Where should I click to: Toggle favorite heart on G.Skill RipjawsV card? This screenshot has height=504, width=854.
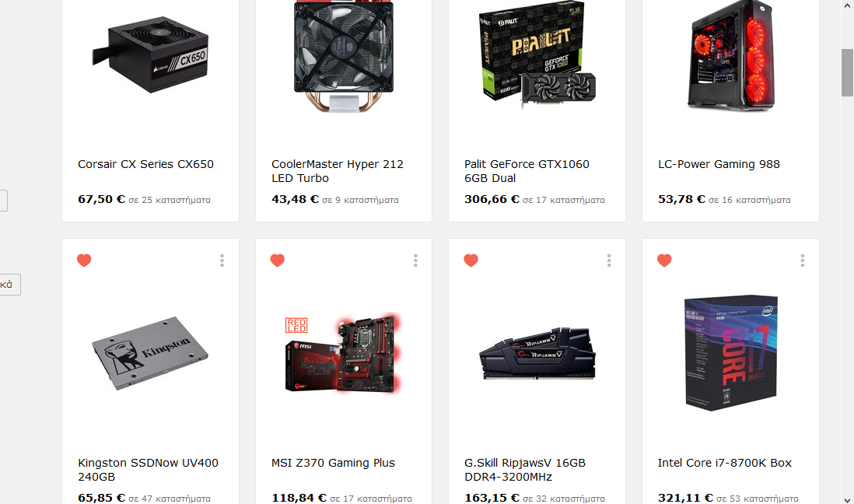pos(471,261)
